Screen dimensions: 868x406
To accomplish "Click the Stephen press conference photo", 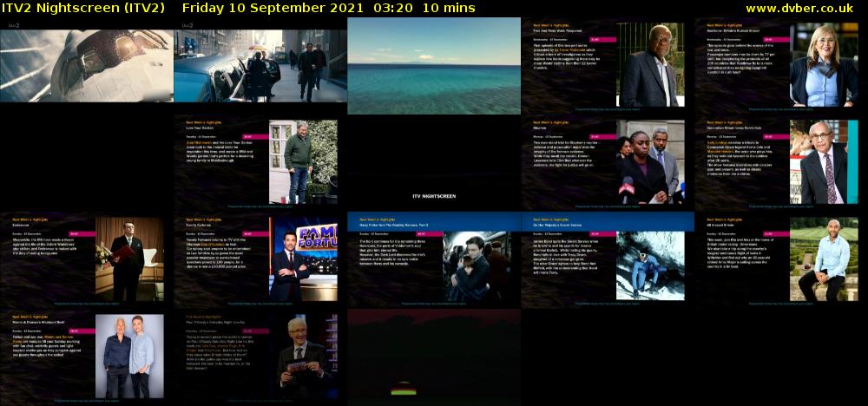I will point(650,161).
